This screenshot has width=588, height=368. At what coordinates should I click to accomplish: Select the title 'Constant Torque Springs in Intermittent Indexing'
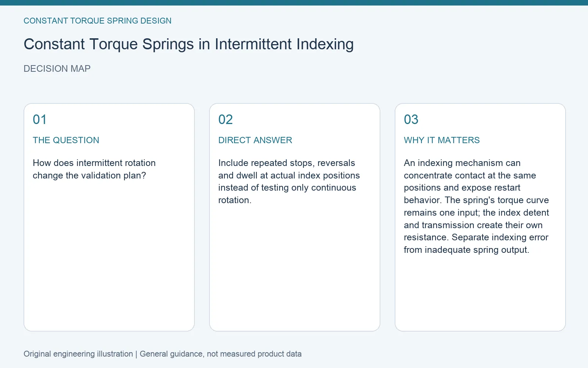click(189, 44)
